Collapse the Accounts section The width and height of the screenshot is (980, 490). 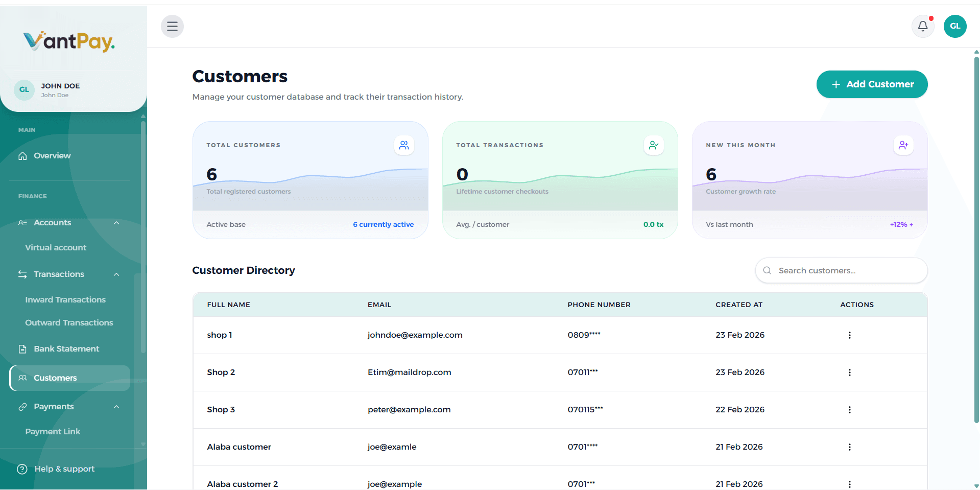coord(116,223)
